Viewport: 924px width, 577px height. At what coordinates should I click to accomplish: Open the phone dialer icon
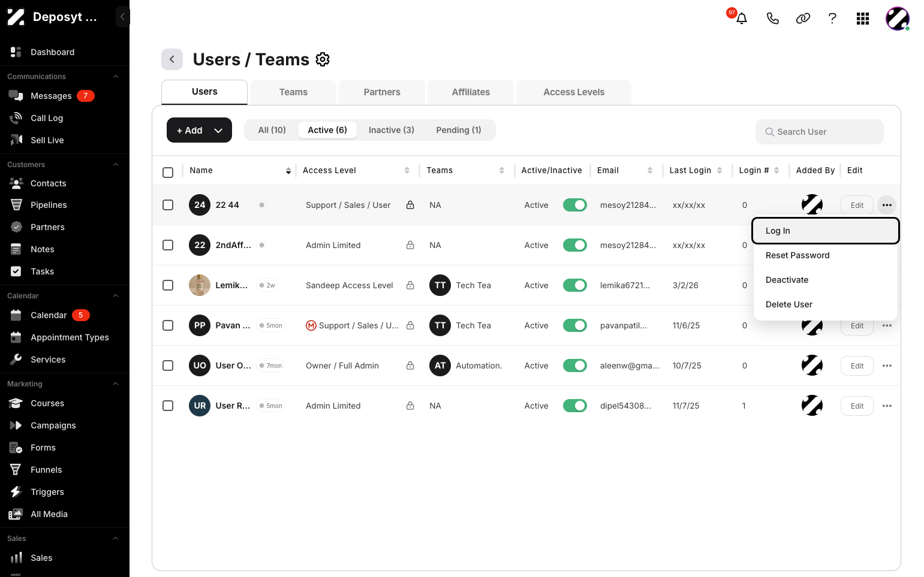pyautogui.click(x=772, y=19)
